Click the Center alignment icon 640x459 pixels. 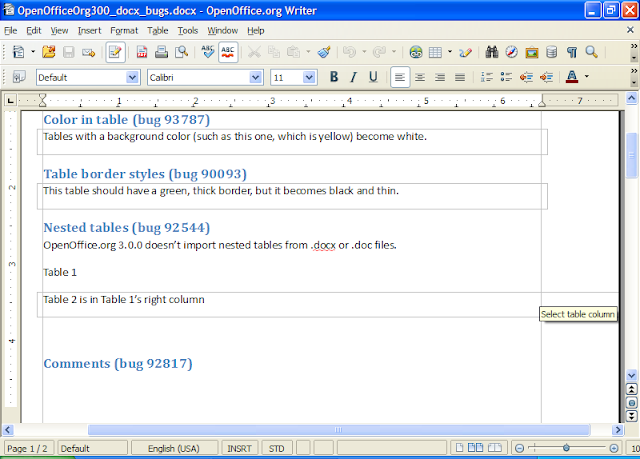420,77
